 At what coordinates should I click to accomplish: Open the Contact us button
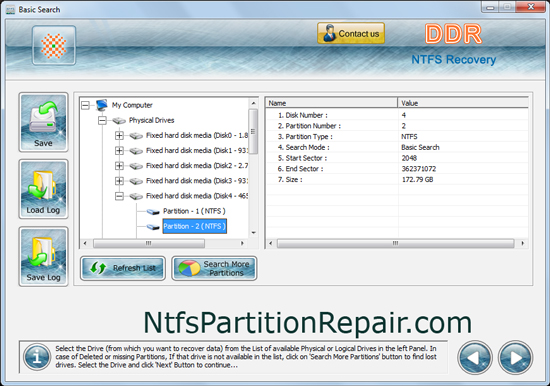pos(351,33)
